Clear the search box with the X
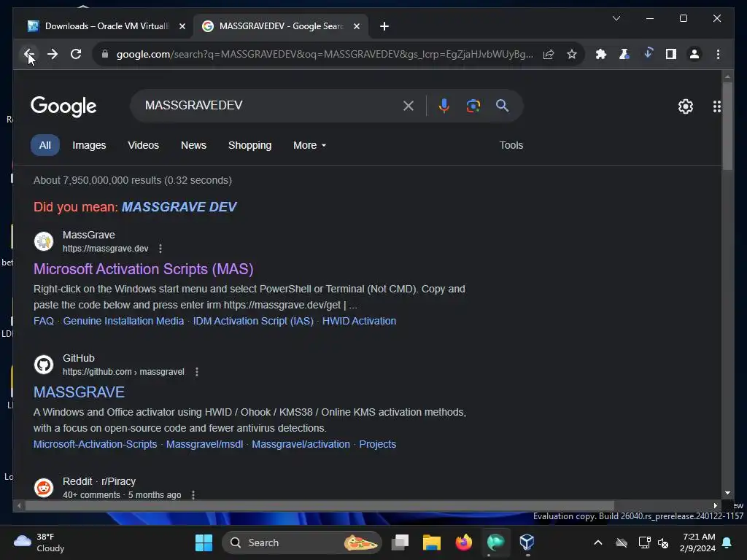 (409, 106)
